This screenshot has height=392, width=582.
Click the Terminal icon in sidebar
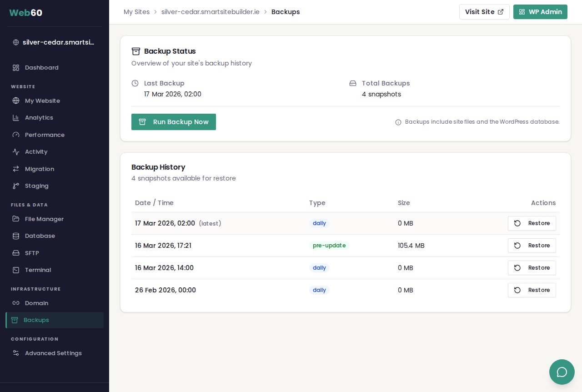pyautogui.click(x=16, y=270)
